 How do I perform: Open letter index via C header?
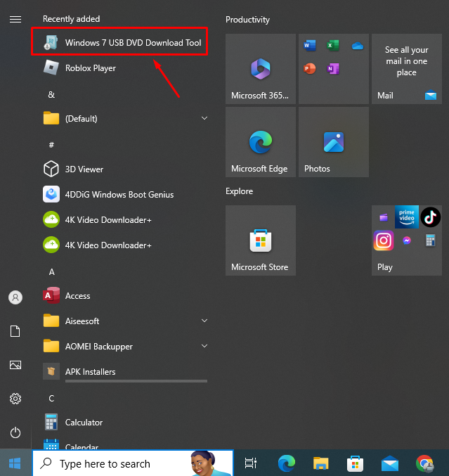coord(51,398)
